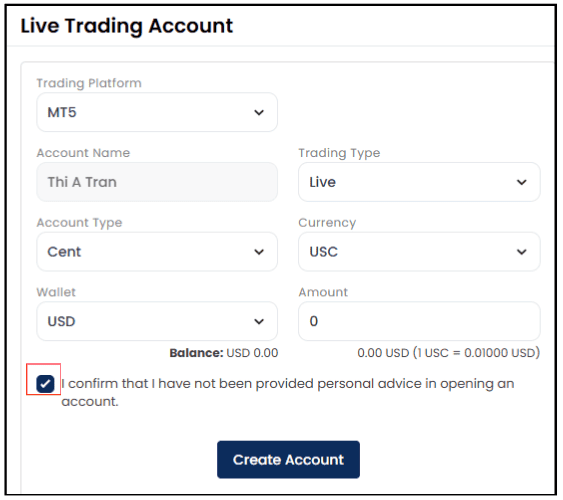
Task: Click the chevron arrow in Account Type field
Action: (x=259, y=252)
